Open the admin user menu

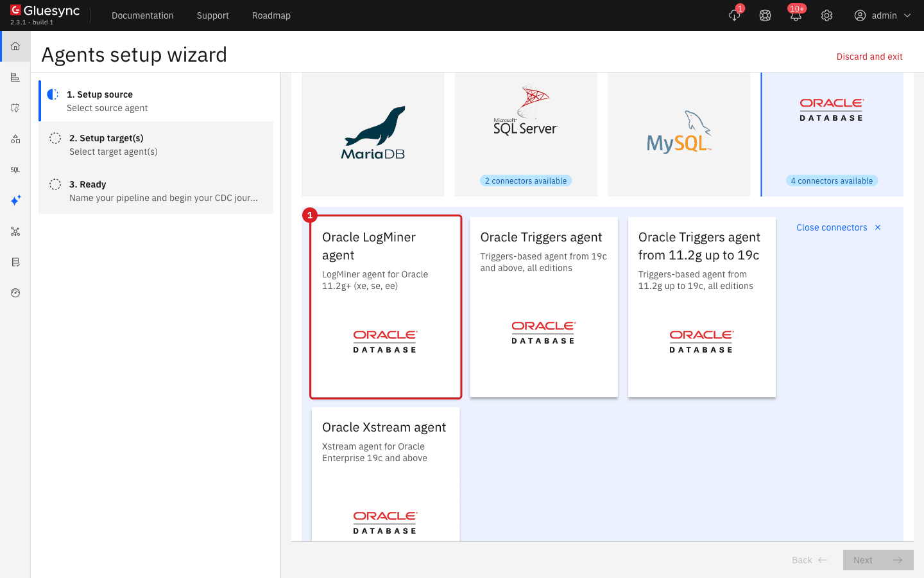(x=883, y=15)
